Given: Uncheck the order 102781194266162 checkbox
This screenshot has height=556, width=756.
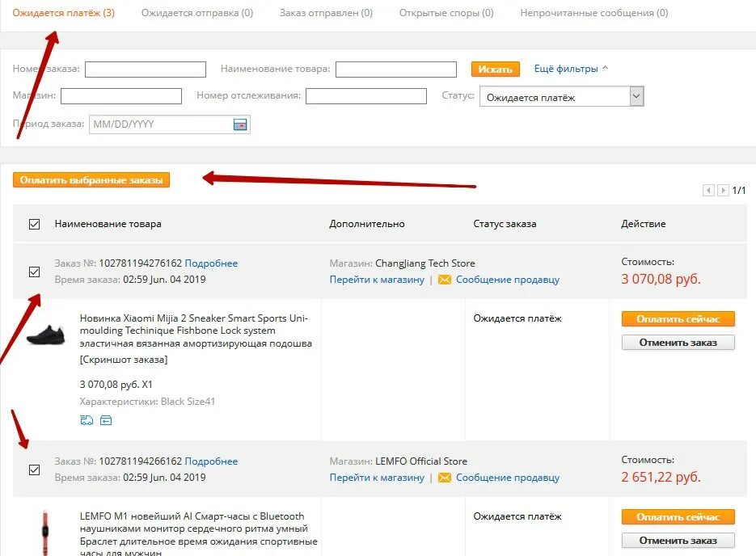Looking at the screenshot, I should 34,470.
